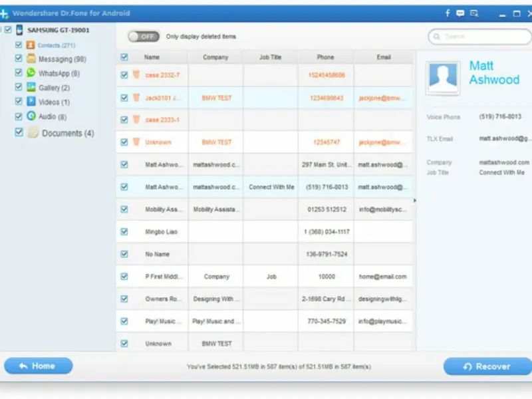Click the selection status text in footer

click(279, 366)
